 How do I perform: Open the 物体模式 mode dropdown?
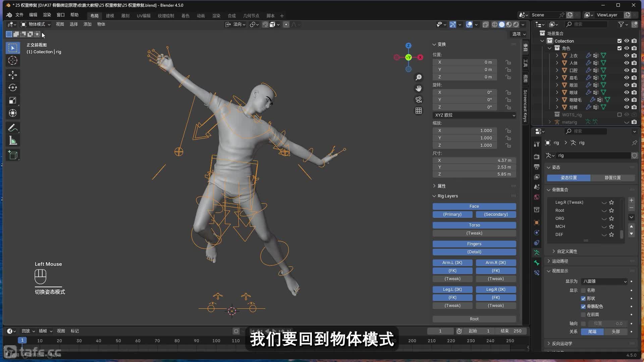pos(36,24)
